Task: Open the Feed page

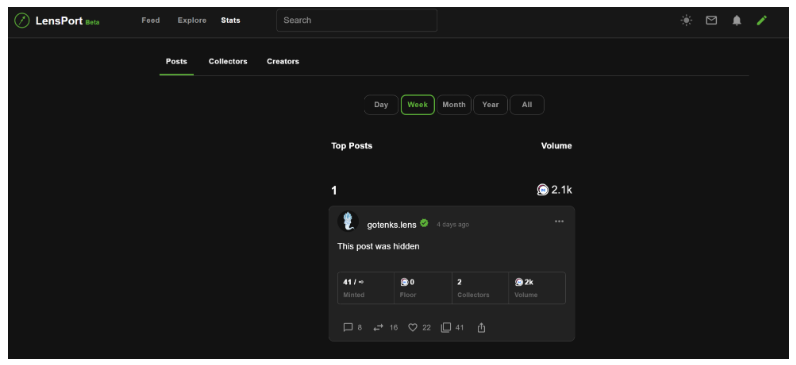Action: click(x=150, y=20)
